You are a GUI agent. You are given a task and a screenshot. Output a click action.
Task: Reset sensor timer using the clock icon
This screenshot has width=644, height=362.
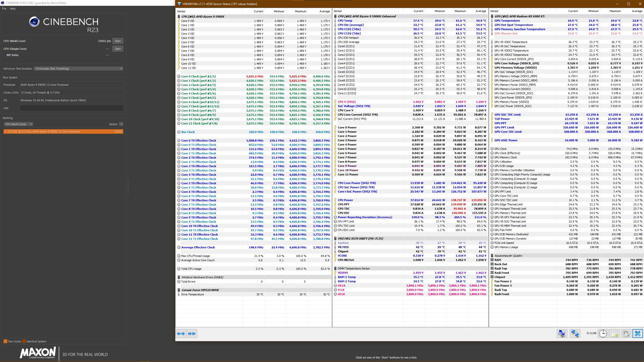[603, 334]
